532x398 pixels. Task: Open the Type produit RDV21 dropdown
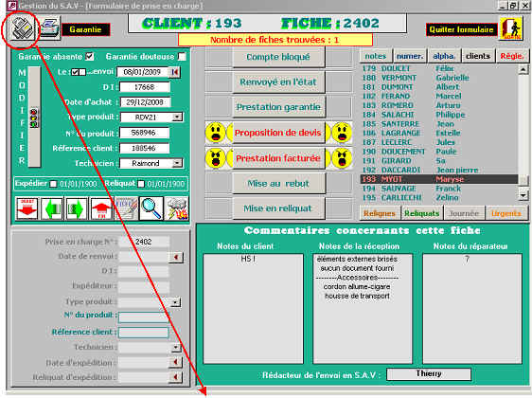tap(177, 118)
